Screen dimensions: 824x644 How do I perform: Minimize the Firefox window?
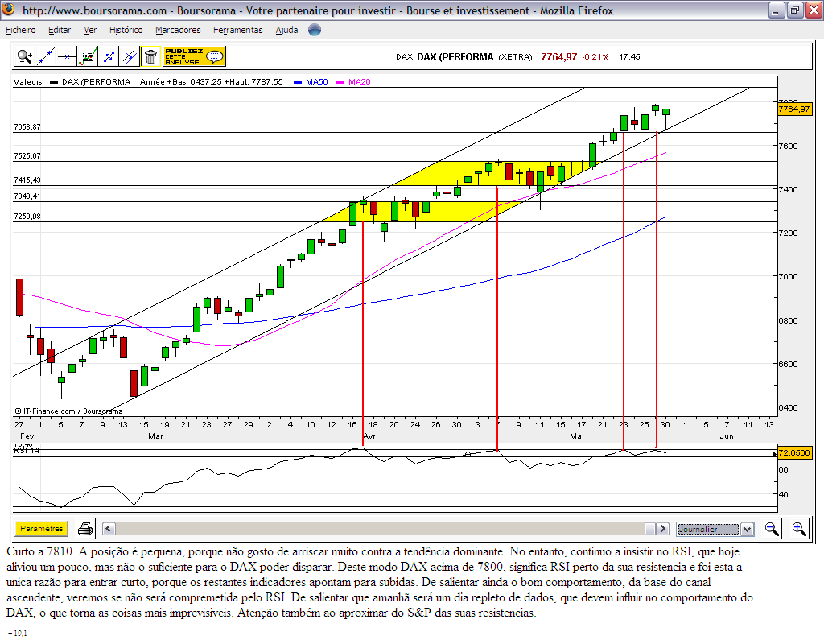pyautogui.click(x=777, y=10)
